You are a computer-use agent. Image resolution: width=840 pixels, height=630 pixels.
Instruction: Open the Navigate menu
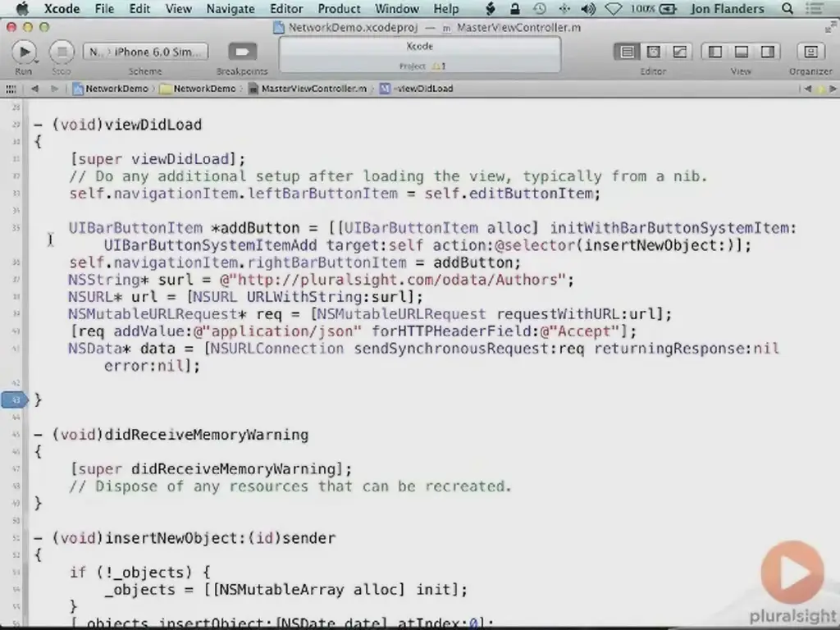point(231,8)
